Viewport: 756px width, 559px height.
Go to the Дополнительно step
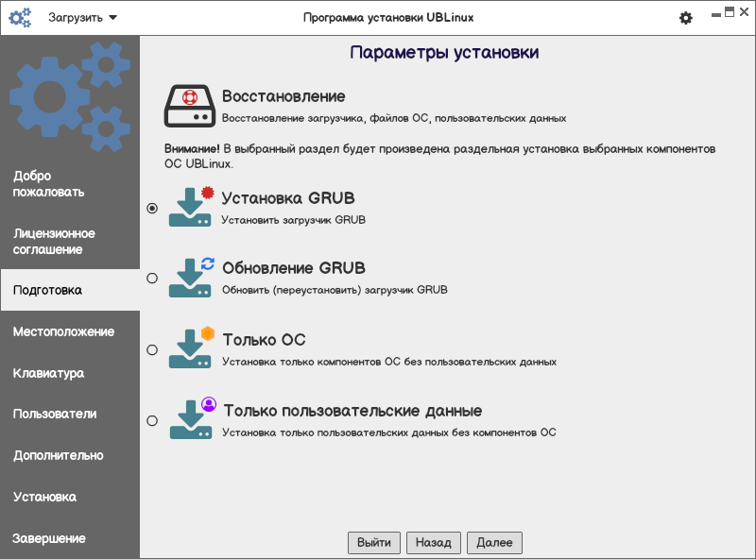coord(70,455)
